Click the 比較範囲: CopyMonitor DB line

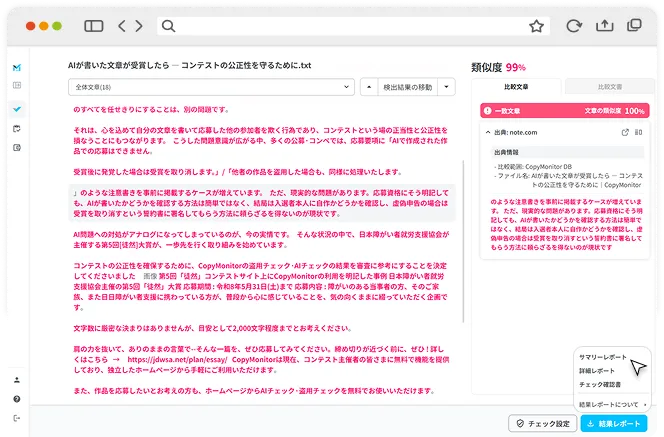click(x=533, y=167)
